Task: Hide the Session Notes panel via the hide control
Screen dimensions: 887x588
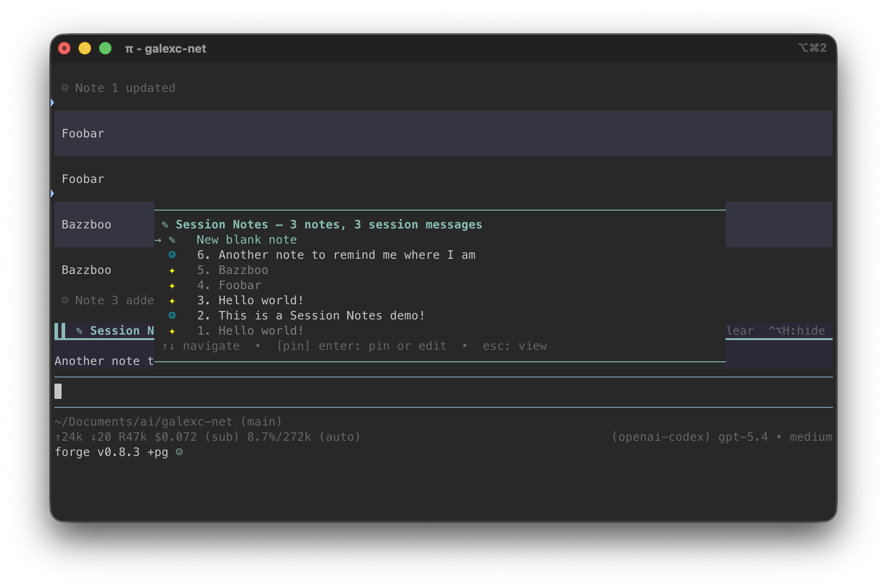Action: (797, 331)
